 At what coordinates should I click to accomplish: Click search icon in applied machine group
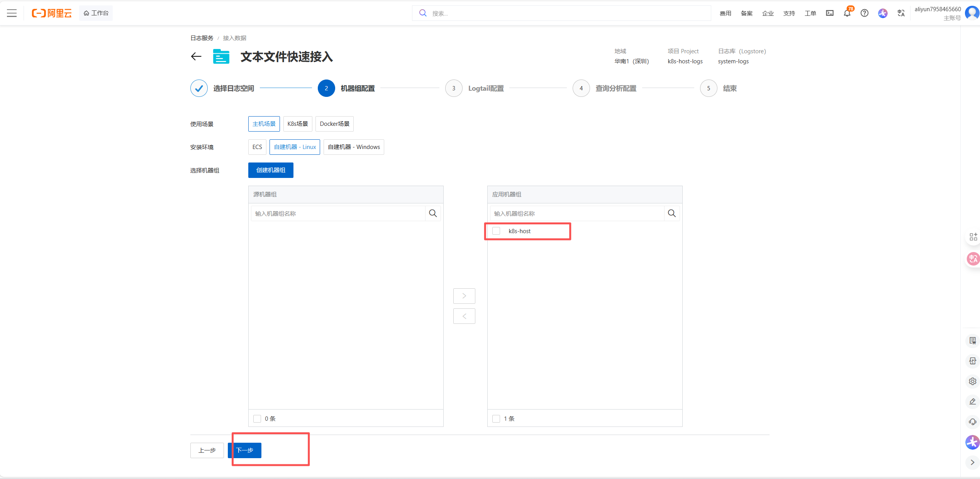click(672, 213)
